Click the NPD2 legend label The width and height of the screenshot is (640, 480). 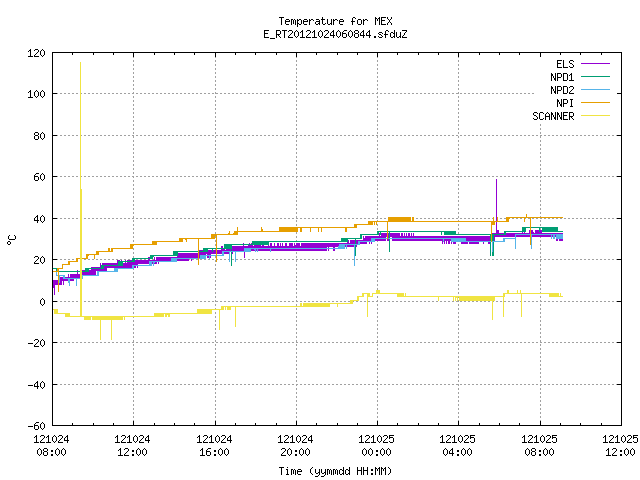pos(562,90)
